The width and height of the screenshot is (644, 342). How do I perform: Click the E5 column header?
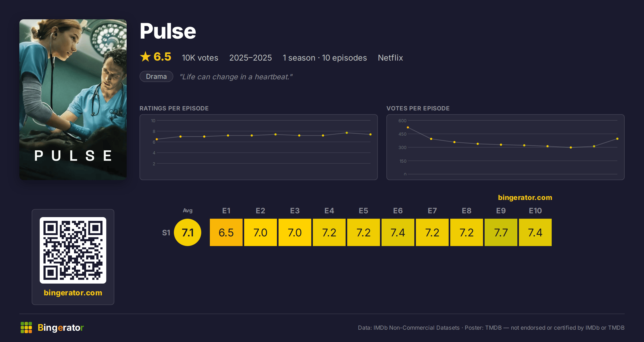pos(364,211)
